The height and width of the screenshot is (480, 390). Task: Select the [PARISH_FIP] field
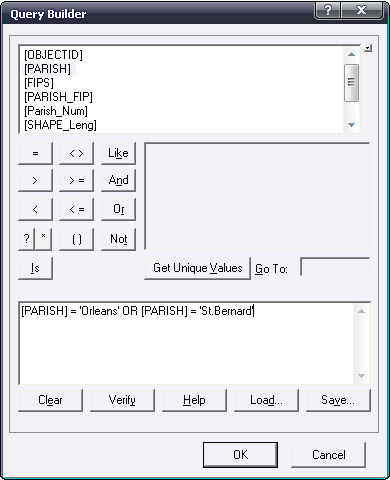point(58,97)
